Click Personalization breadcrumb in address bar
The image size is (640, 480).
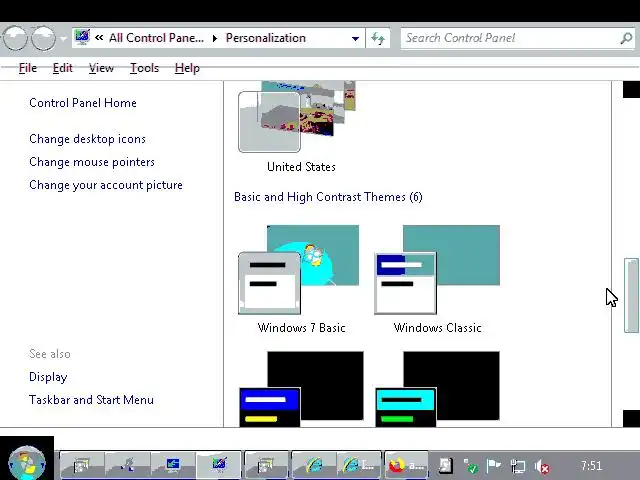265,38
